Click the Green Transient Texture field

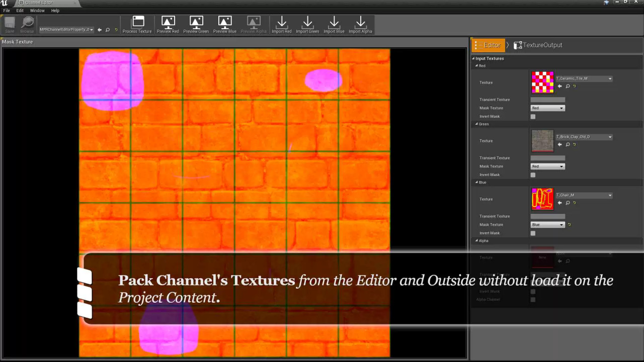pos(547,158)
